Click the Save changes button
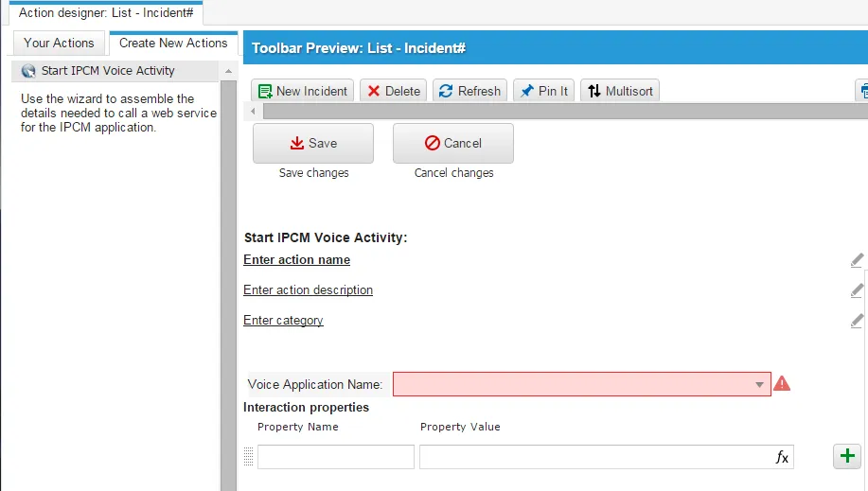The width and height of the screenshot is (868, 491). [x=313, y=144]
